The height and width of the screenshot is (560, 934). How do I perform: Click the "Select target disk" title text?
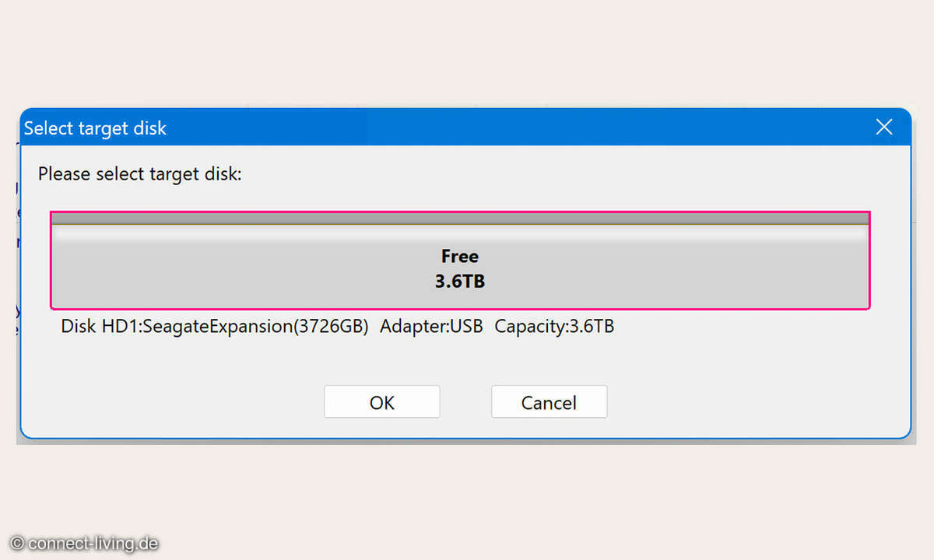point(95,128)
